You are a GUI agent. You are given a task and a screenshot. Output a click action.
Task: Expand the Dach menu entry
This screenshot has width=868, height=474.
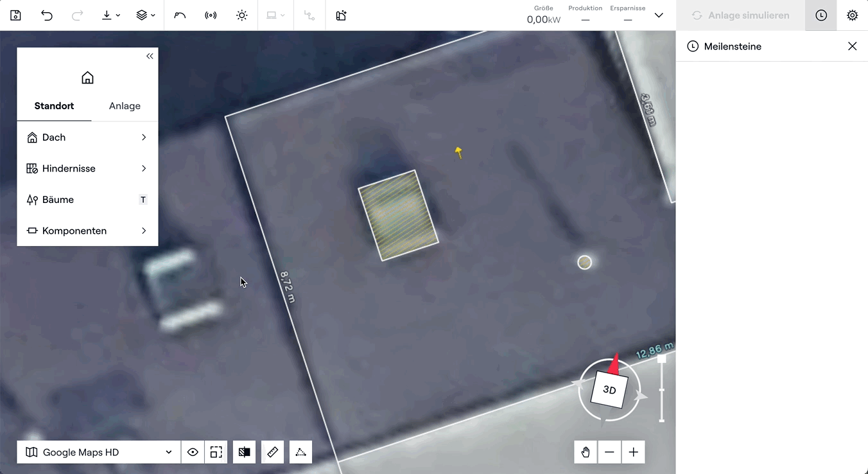click(87, 137)
